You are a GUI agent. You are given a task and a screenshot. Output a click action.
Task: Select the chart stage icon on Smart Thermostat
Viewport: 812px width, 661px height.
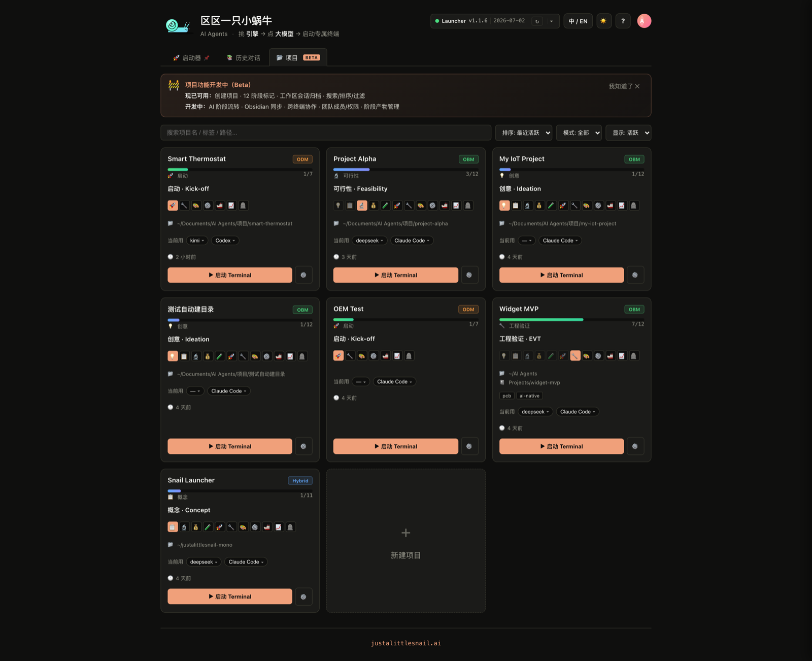[x=231, y=206]
